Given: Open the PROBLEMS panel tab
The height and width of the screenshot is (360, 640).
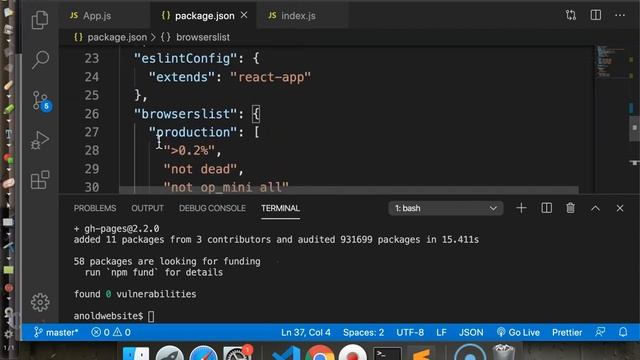Looking at the screenshot, I should 95,208.
